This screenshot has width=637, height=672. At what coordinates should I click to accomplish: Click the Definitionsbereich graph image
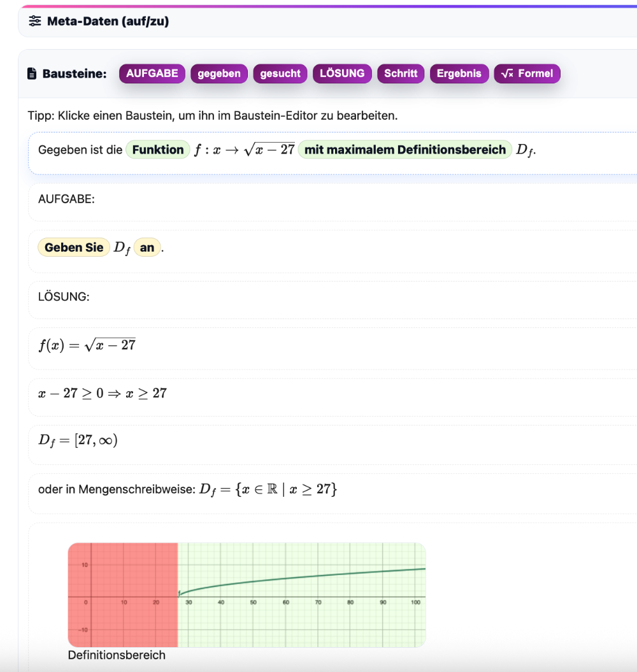[x=247, y=594]
